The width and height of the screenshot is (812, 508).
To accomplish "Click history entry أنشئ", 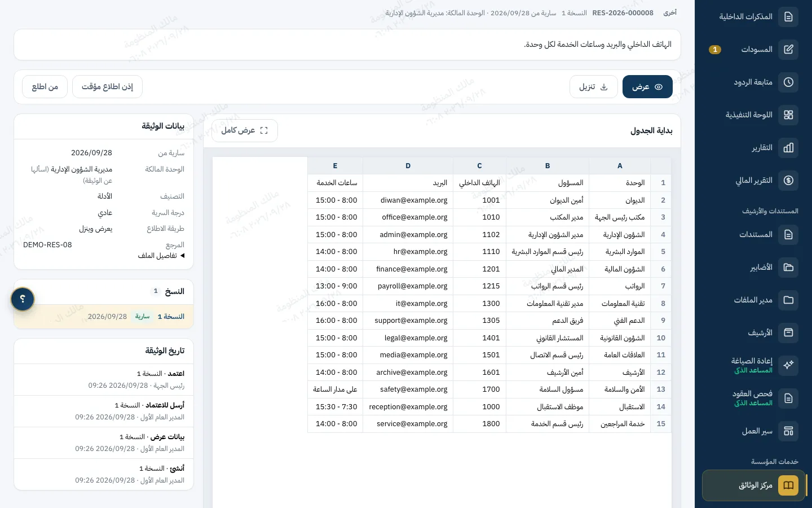I will tap(104, 475).
